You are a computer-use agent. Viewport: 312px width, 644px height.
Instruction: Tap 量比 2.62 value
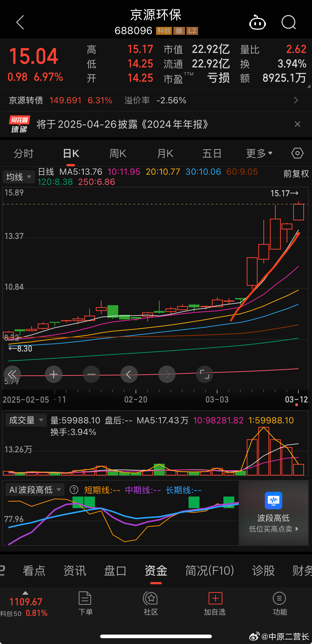click(296, 49)
